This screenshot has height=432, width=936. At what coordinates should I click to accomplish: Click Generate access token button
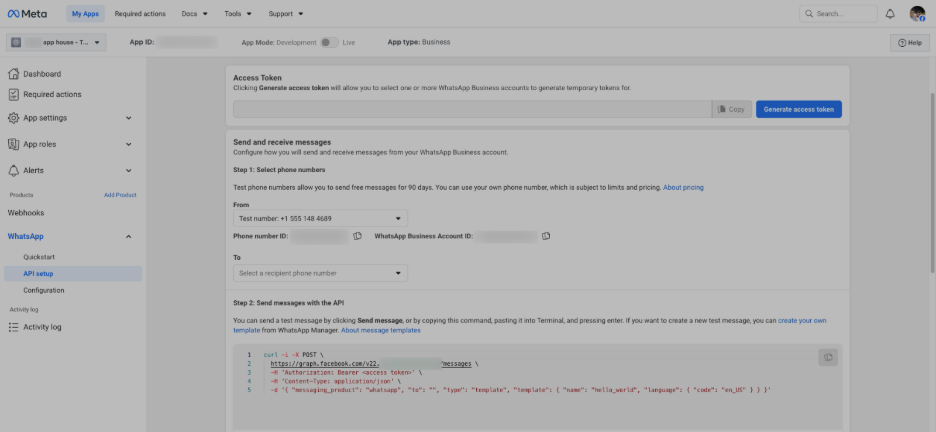click(x=799, y=109)
